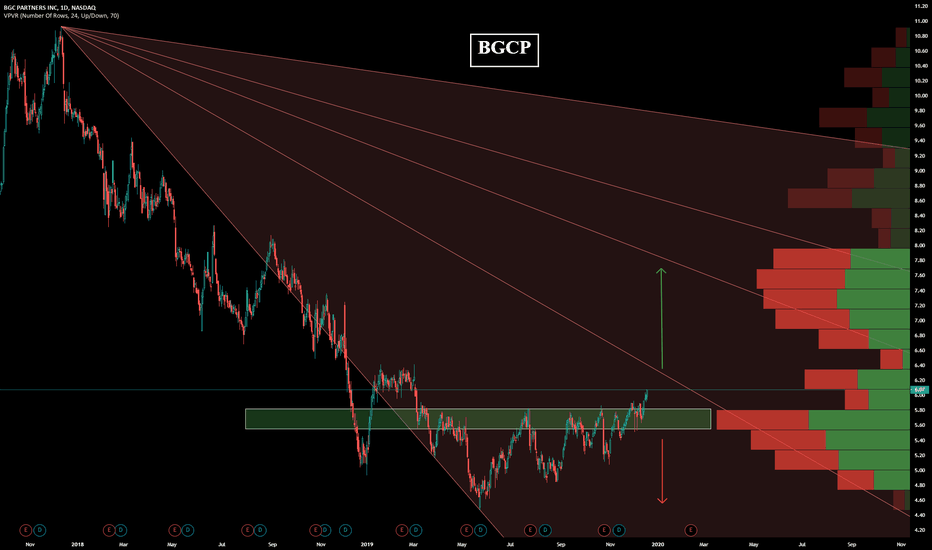Image resolution: width=932 pixels, height=550 pixels.
Task: Click the standalone dividend D marker in Dec 2018
Action: pos(345,530)
